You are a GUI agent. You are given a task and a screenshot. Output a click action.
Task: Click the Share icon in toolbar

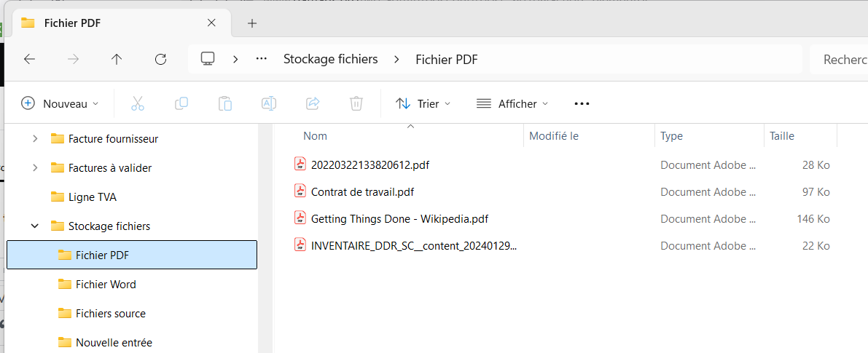point(313,103)
